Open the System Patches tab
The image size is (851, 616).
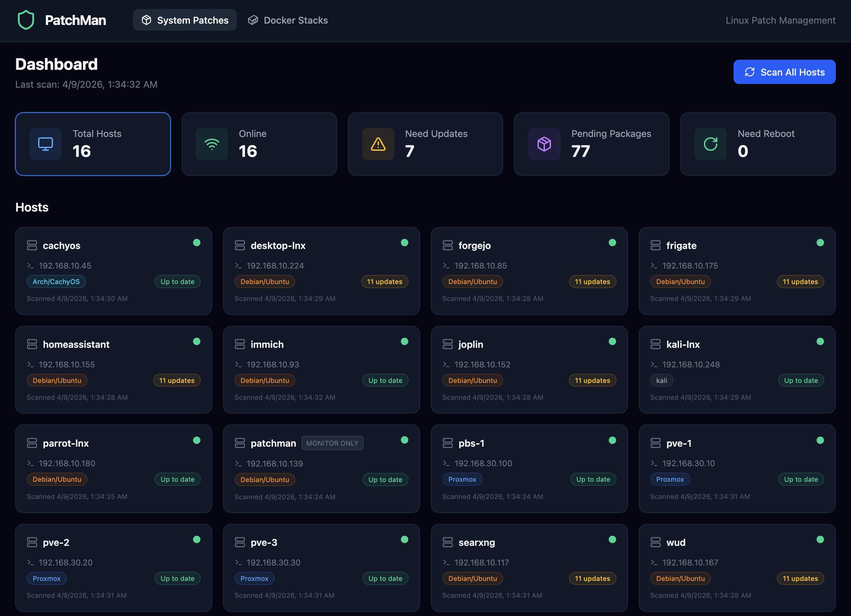pos(185,20)
